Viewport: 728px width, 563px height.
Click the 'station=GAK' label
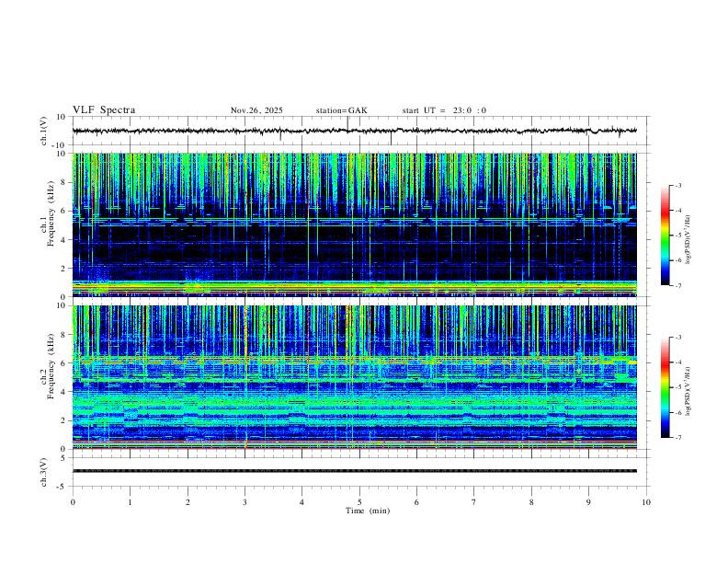click(341, 110)
